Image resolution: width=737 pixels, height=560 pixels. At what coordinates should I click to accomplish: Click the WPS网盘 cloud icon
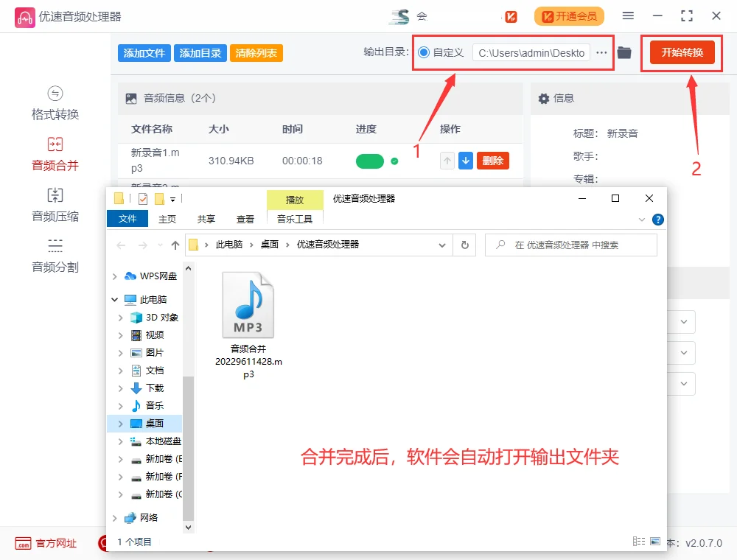[130, 276]
